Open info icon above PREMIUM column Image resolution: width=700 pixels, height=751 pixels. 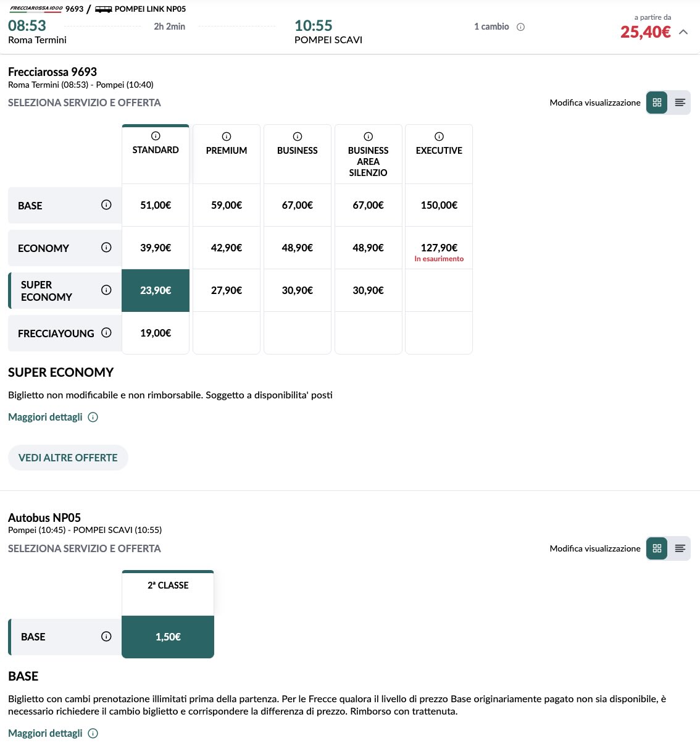point(227,136)
